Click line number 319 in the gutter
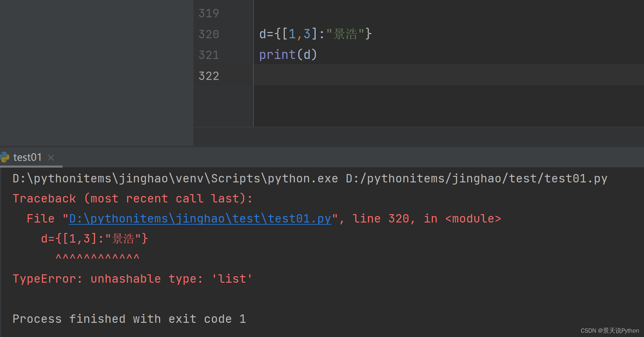Viewport: 644px width, 337px height. tap(209, 13)
